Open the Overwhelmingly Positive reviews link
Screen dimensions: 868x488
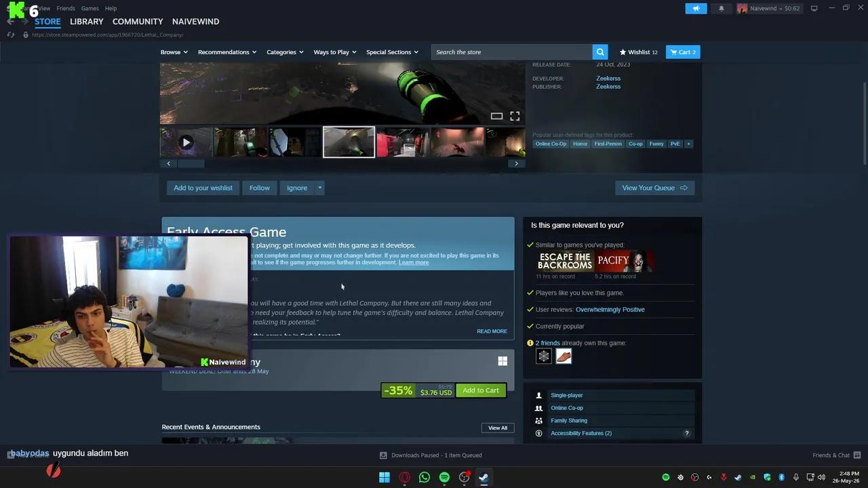tap(610, 310)
